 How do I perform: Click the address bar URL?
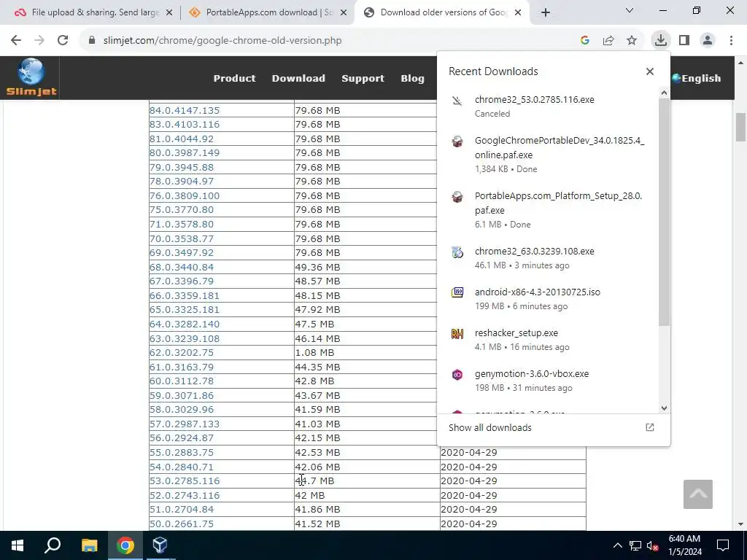click(222, 41)
